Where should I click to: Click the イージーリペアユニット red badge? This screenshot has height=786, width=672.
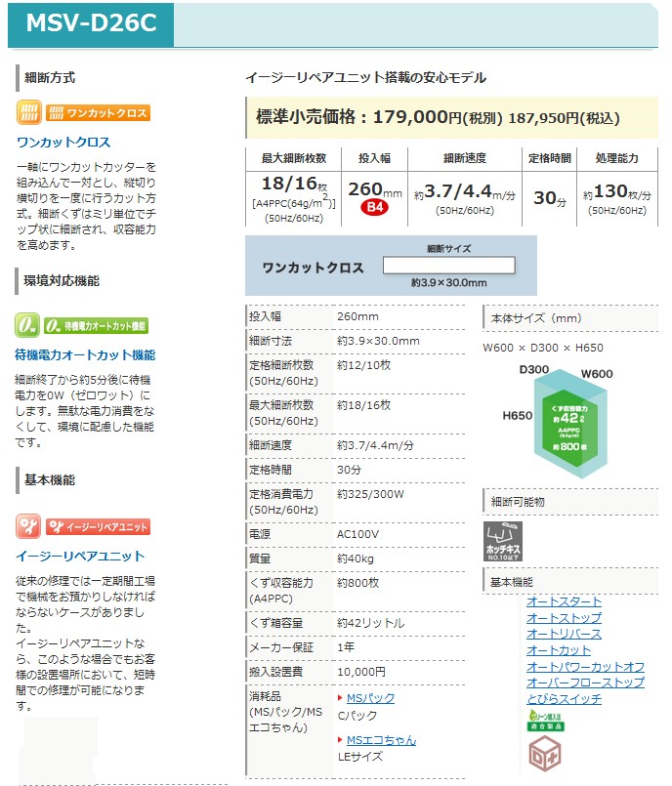(98, 527)
